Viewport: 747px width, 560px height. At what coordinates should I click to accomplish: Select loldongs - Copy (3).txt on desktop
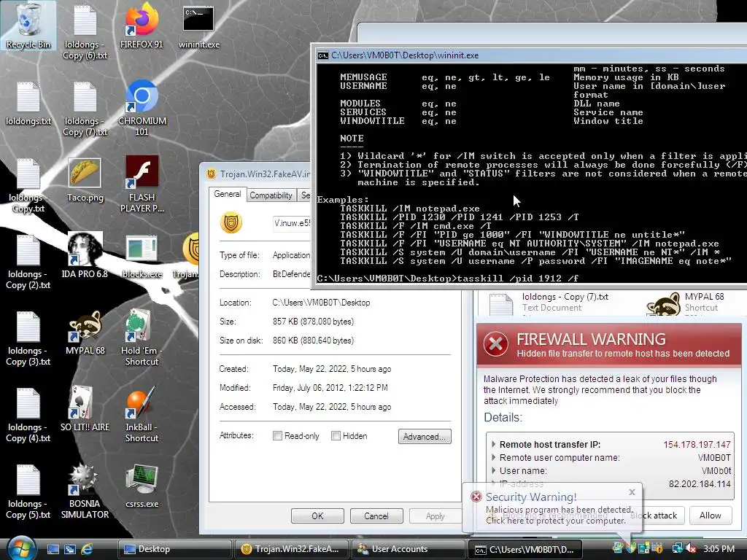[28, 338]
